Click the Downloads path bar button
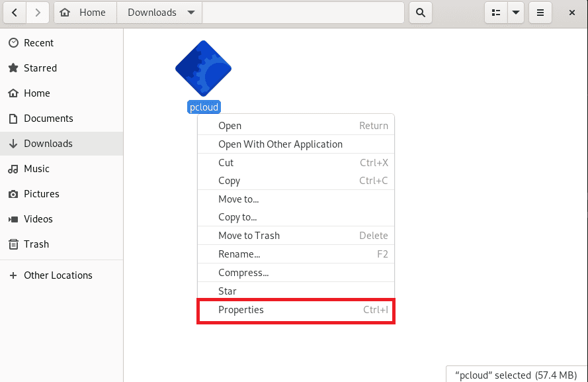The width and height of the screenshot is (588, 382). pyautogui.click(x=159, y=13)
